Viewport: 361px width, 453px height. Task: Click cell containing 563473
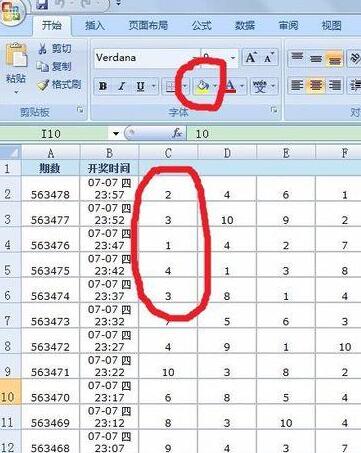coord(51,315)
